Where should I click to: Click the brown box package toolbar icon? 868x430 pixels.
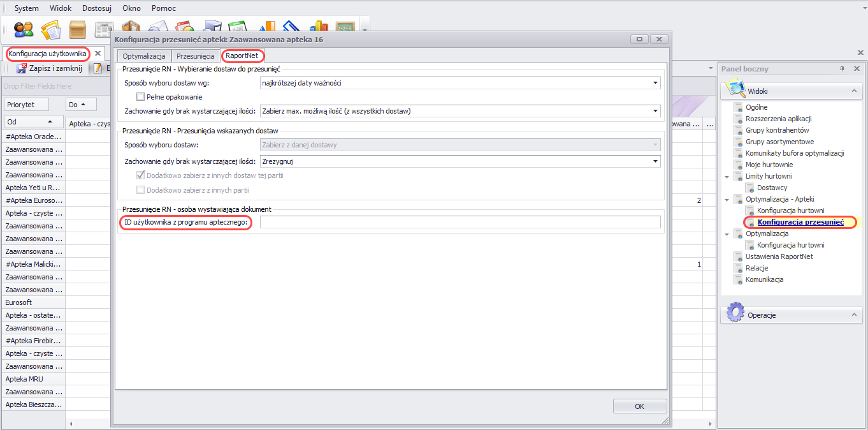click(78, 29)
